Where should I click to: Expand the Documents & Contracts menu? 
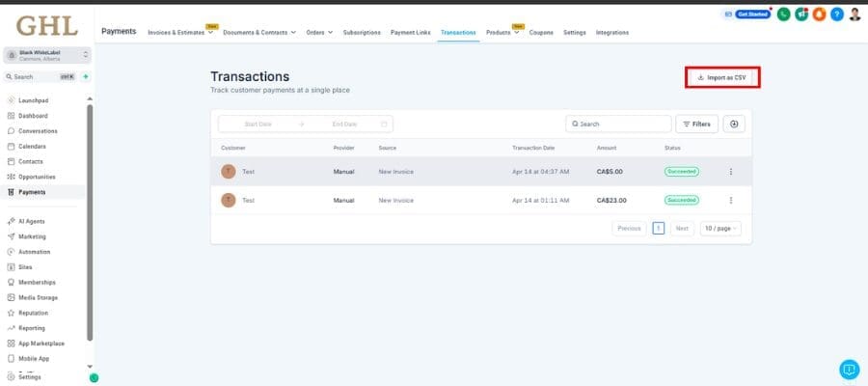pyautogui.click(x=259, y=33)
